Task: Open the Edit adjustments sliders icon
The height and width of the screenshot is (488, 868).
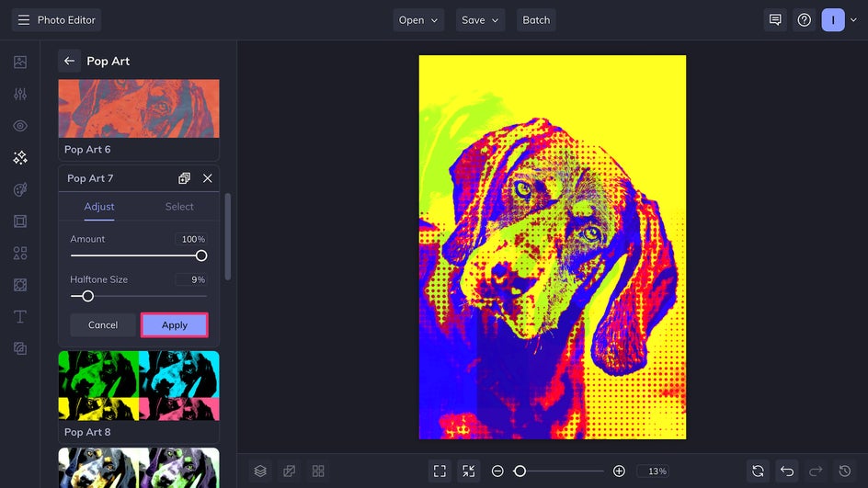Action: click(x=20, y=94)
